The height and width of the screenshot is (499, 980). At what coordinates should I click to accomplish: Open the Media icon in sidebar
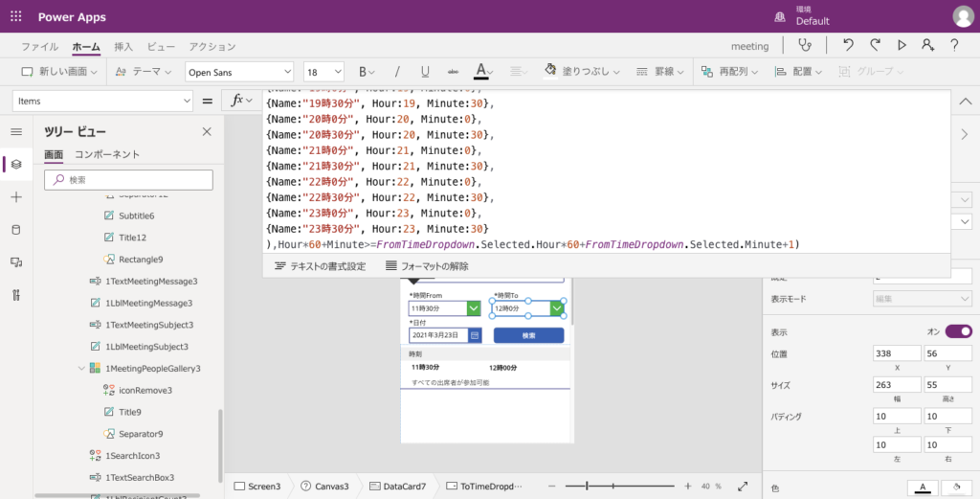(x=17, y=262)
